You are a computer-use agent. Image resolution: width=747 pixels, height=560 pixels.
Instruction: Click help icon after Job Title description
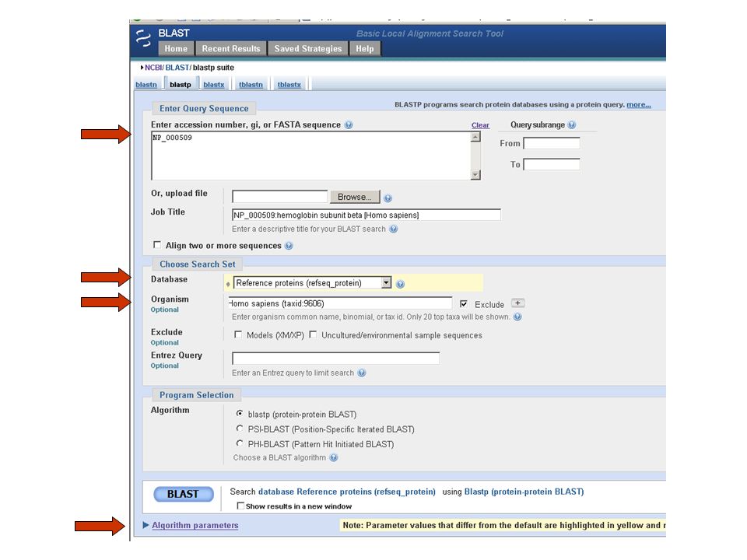(x=394, y=229)
